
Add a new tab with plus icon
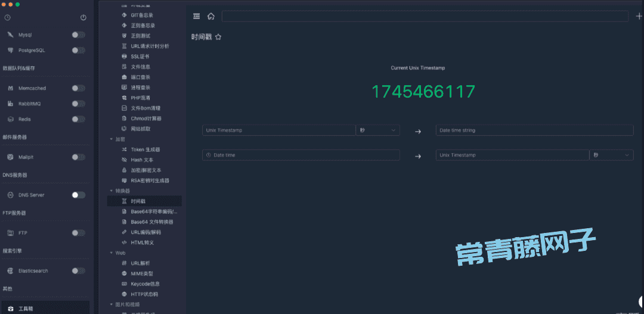pos(639,16)
